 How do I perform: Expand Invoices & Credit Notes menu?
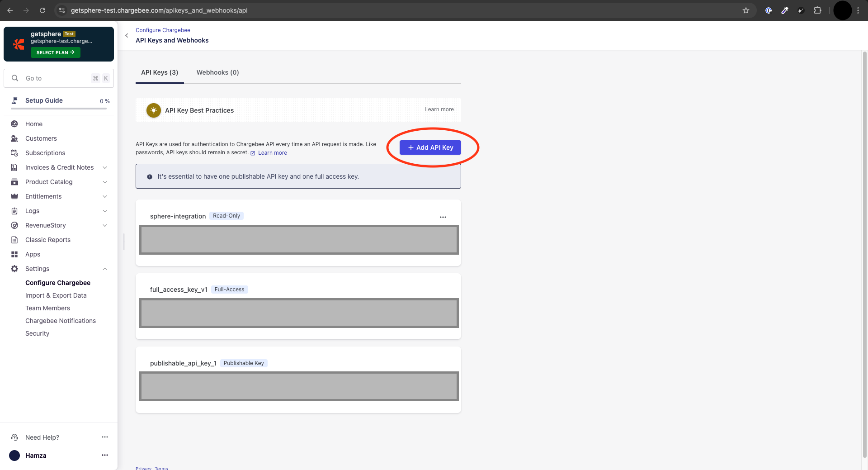tap(105, 167)
